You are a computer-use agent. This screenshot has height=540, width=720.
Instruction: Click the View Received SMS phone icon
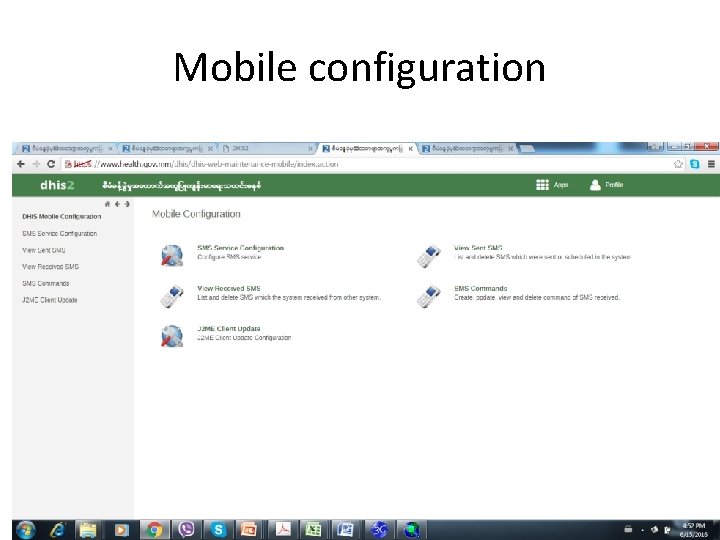(172, 296)
